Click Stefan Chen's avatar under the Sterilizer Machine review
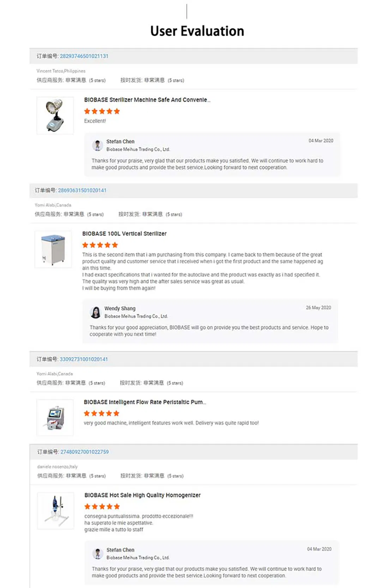This screenshot has height=588, width=374. click(x=97, y=145)
